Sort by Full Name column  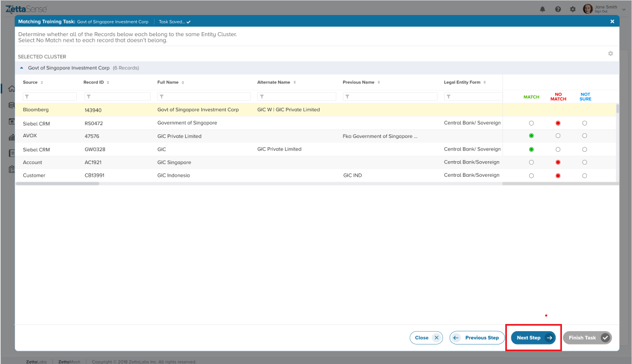pyautogui.click(x=183, y=82)
